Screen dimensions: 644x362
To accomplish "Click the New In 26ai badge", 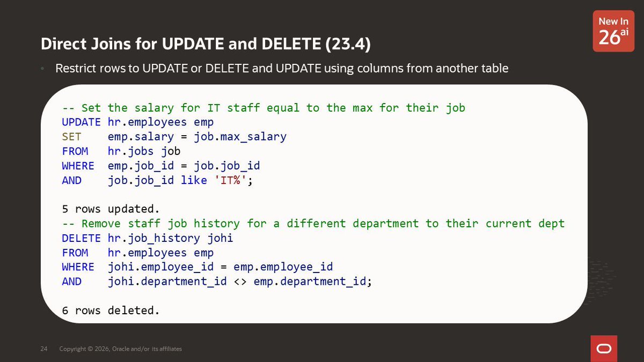I will pos(613,32).
